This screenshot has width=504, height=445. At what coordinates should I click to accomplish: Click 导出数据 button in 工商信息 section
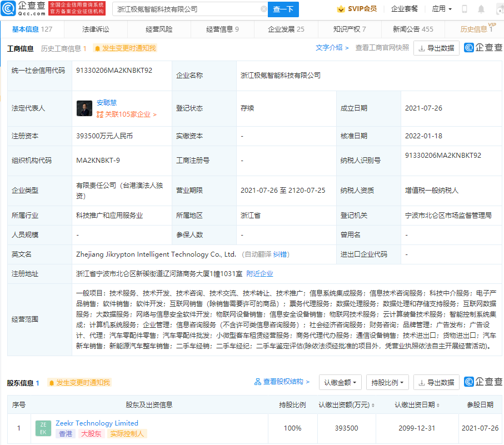[x=436, y=48]
